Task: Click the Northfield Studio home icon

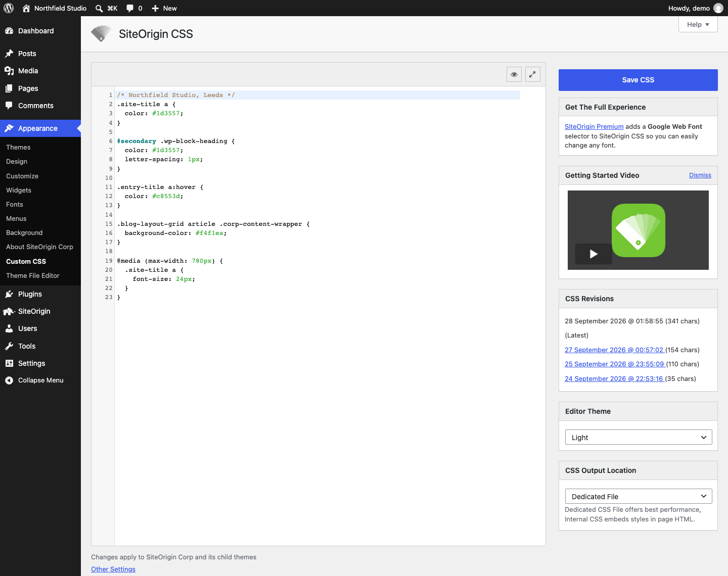Action: click(x=26, y=8)
